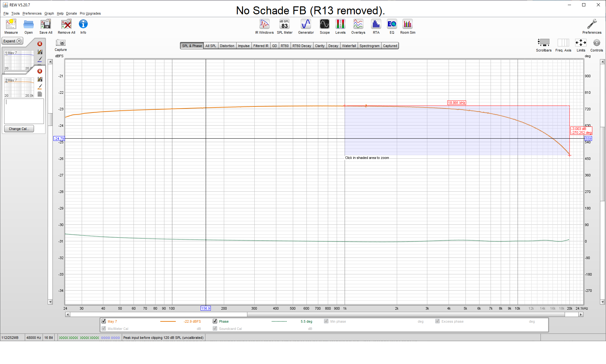Save measurement 1 May 7 floppy icon
Viewport: 606px width, 364px height.
(x=40, y=52)
